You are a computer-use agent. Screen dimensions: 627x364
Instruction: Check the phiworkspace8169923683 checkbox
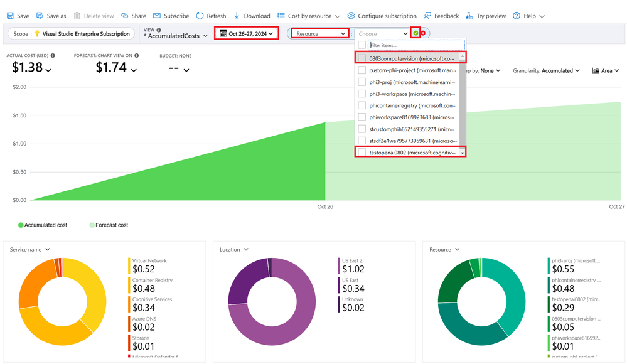(362, 117)
